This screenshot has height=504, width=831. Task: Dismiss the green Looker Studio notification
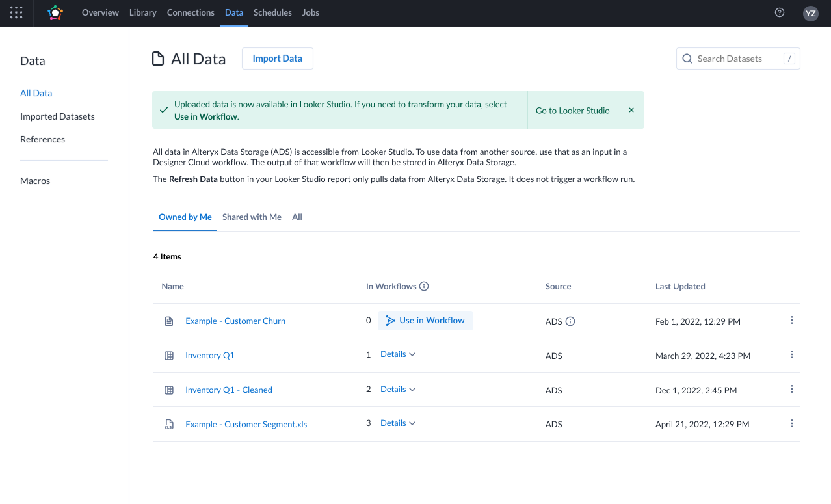pyautogui.click(x=631, y=110)
